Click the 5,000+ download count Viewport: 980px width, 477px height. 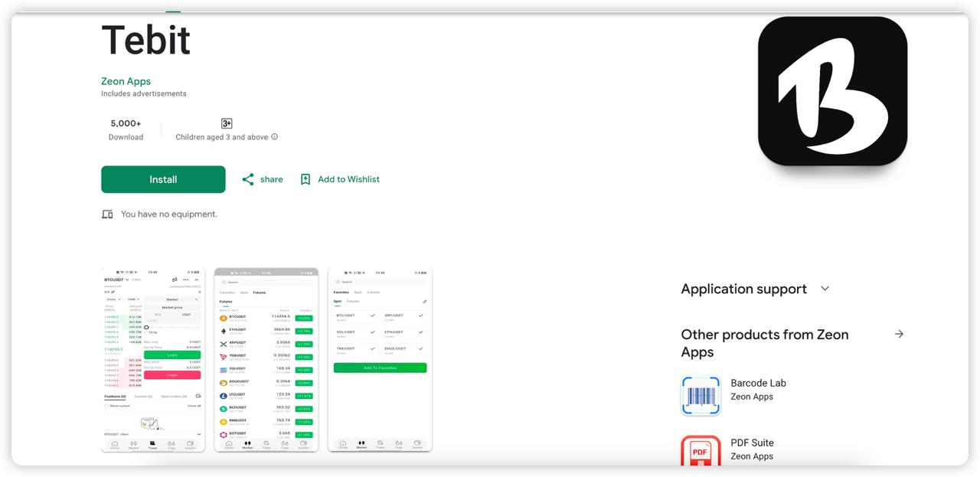tap(126, 123)
